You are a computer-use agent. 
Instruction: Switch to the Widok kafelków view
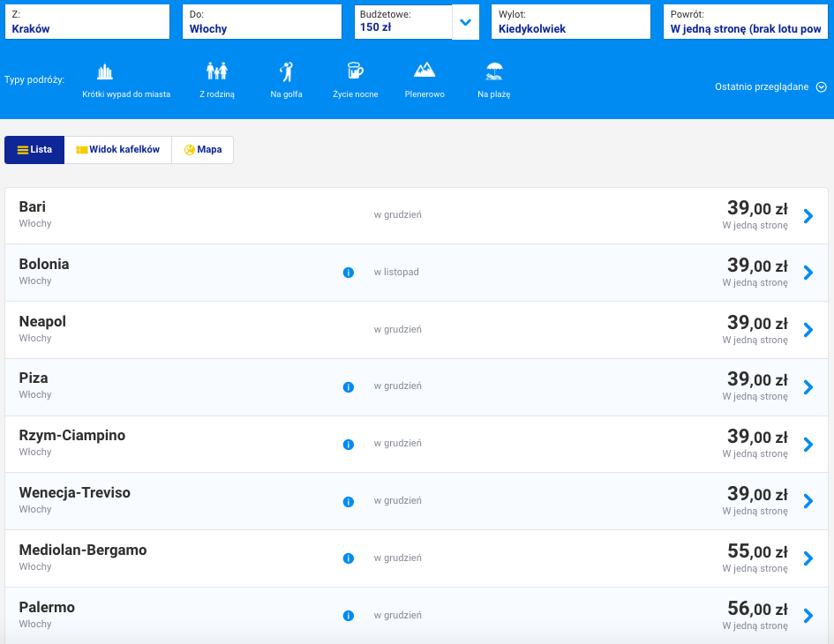pyautogui.click(x=118, y=150)
